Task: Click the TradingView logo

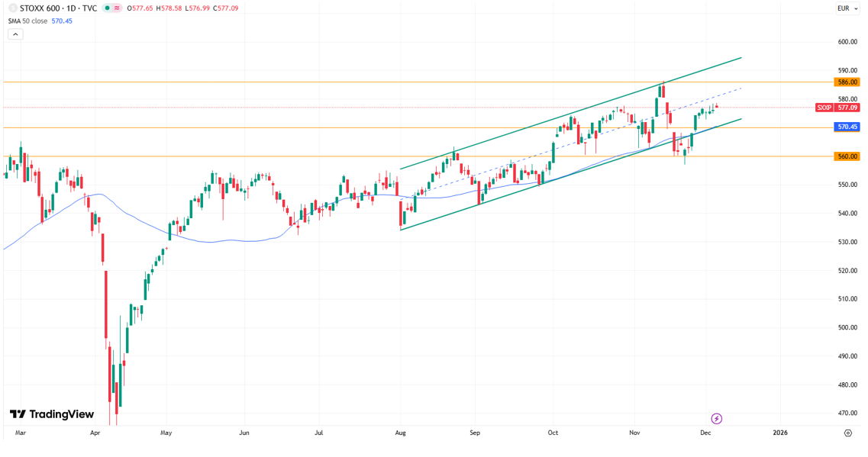Action: pyautogui.click(x=52, y=414)
